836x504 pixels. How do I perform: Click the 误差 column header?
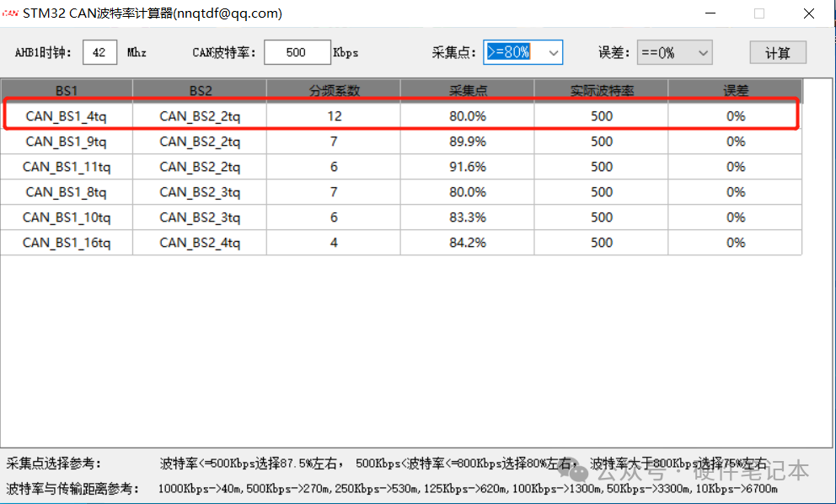click(x=734, y=88)
